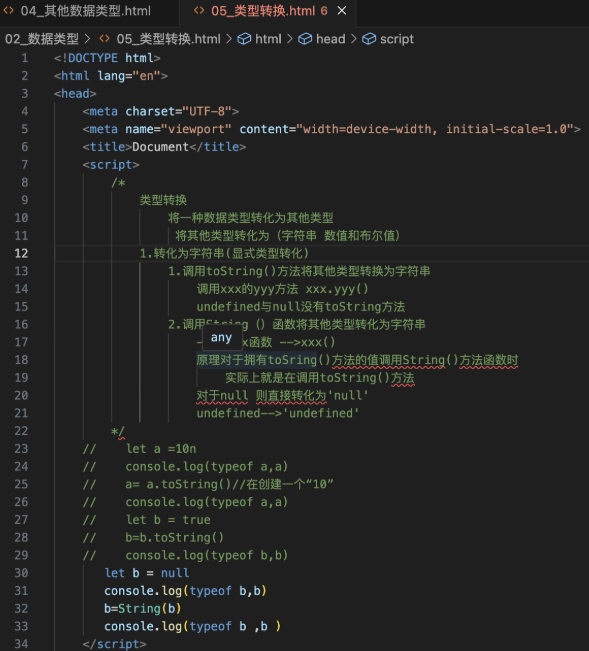Click the HTML file icon on 04_其他数据类型.html tab

click(9, 11)
